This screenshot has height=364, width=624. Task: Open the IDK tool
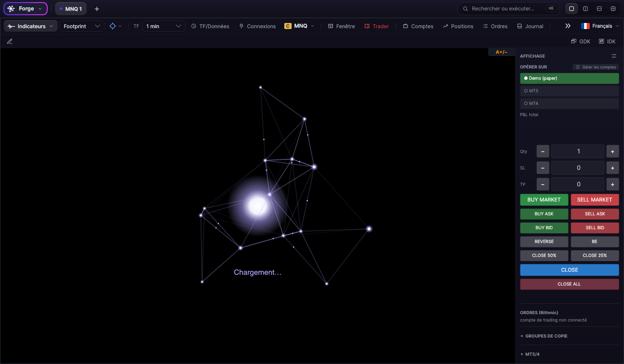coord(607,41)
